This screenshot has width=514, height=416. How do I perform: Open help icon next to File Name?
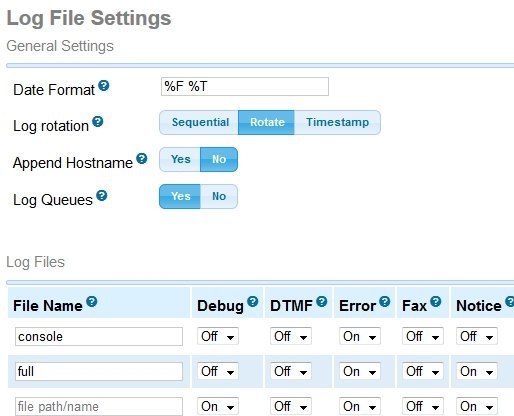pos(92,302)
